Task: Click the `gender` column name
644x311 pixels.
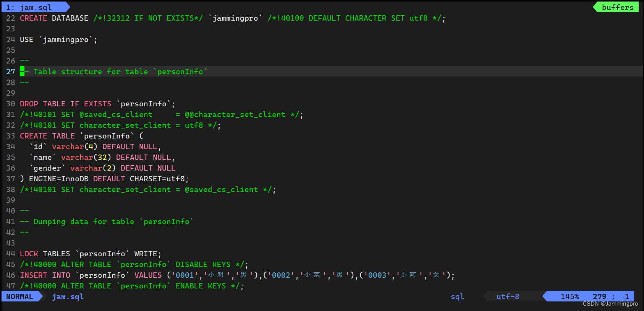Action: (x=47, y=168)
